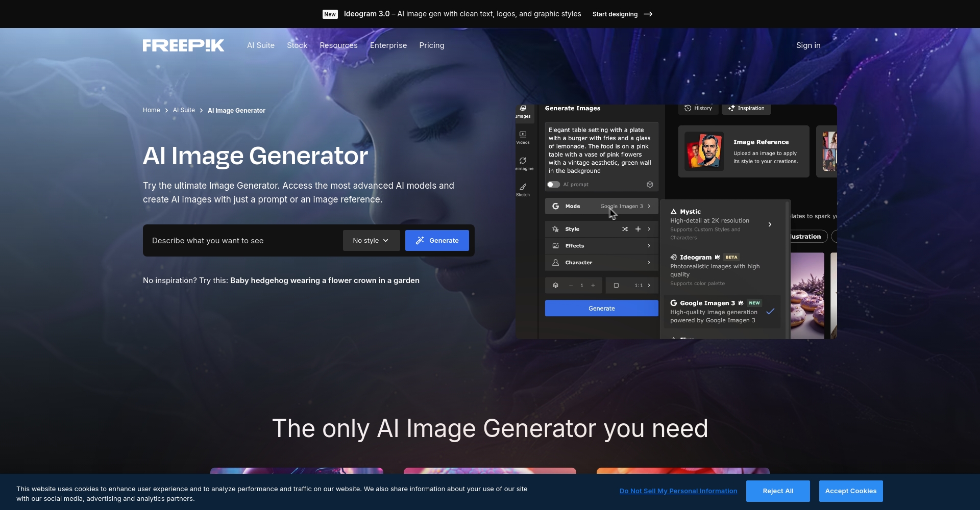Screen dimensions: 980x510
Task: Click Reject All cookies button
Action: [778, 491]
